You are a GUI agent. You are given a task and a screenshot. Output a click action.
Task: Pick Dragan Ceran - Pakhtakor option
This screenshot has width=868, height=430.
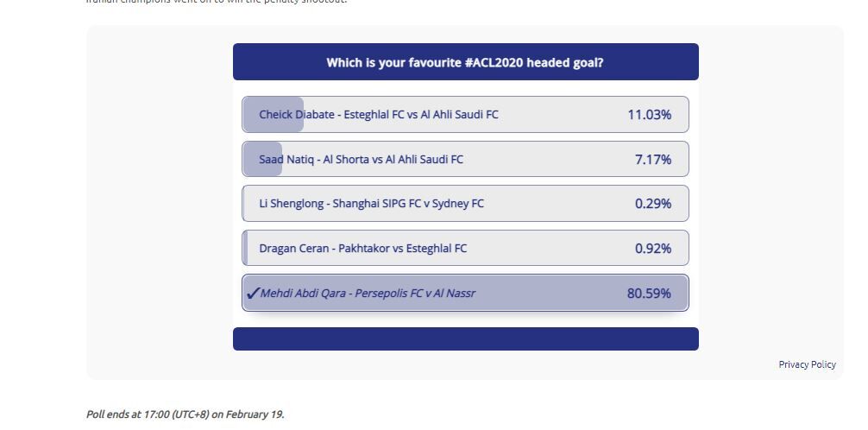click(x=362, y=249)
